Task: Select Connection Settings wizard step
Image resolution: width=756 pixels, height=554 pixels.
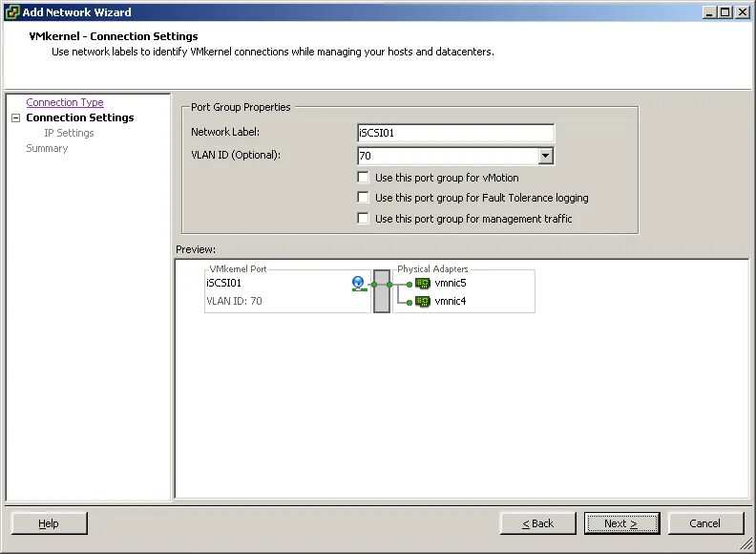Action: 80,117
